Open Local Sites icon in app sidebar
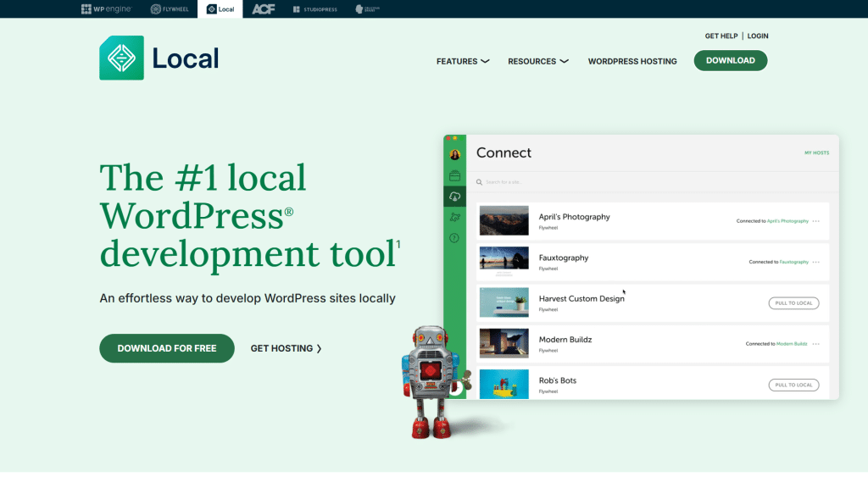The image size is (868, 488). tap(454, 176)
